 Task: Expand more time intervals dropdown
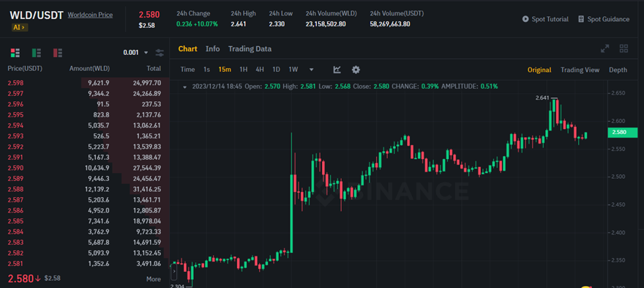pos(311,70)
